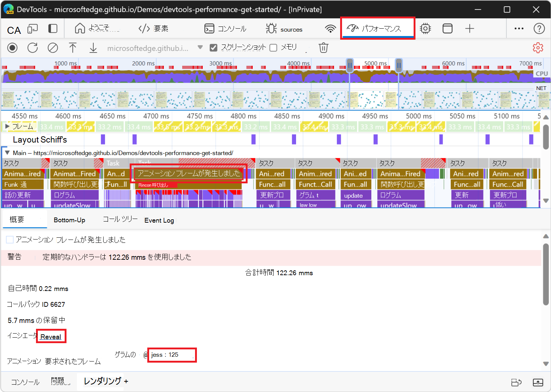This screenshot has width=551, height=392.
Task: Switch to the Bottom-Up tab
Action: [69, 220]
